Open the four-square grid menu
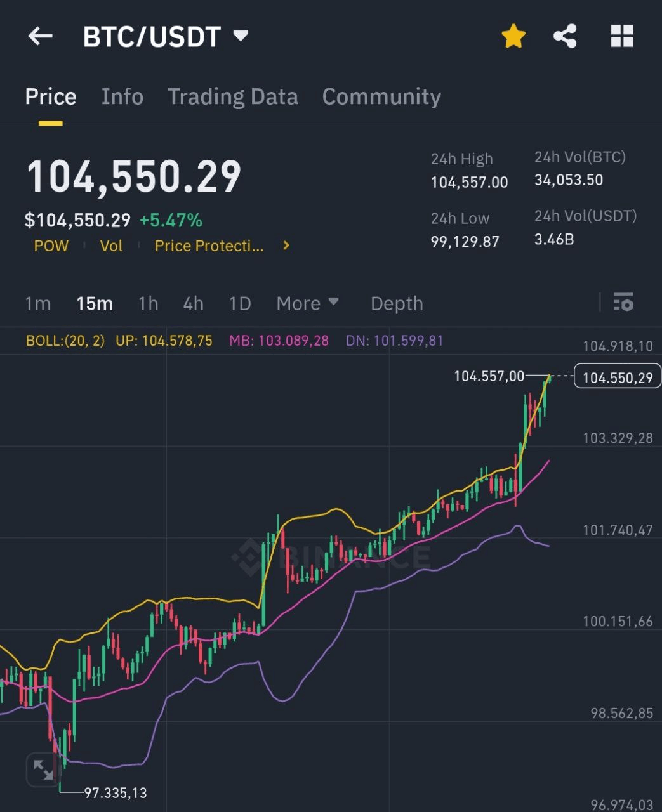 pyautogui.click(x=622, y=36)
